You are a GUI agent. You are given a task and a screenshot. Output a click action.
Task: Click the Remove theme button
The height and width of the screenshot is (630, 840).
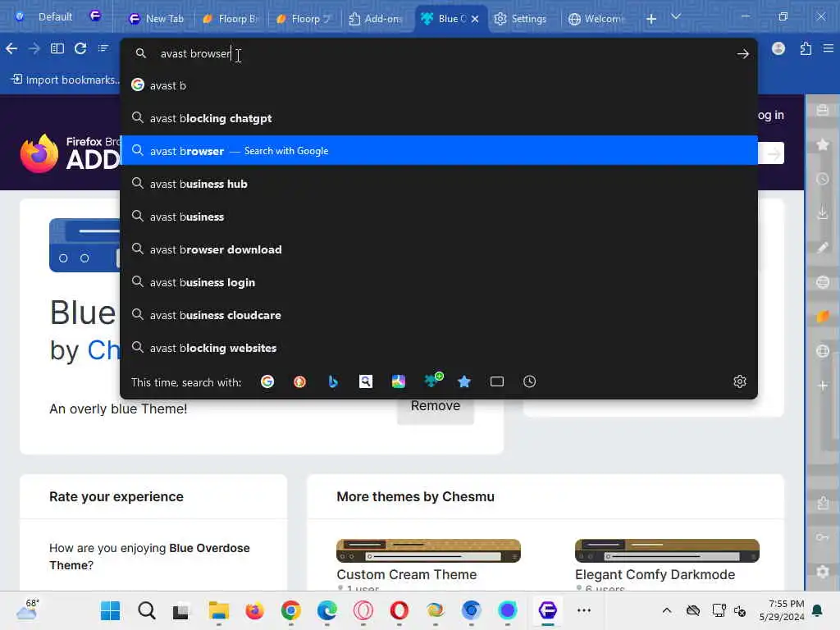click(436, 409)
